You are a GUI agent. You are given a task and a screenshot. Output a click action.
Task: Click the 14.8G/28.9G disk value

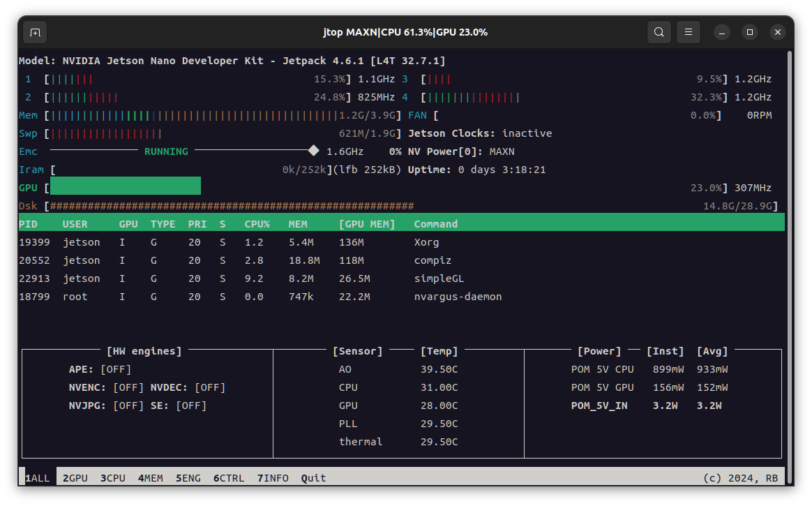click(737, 206)
